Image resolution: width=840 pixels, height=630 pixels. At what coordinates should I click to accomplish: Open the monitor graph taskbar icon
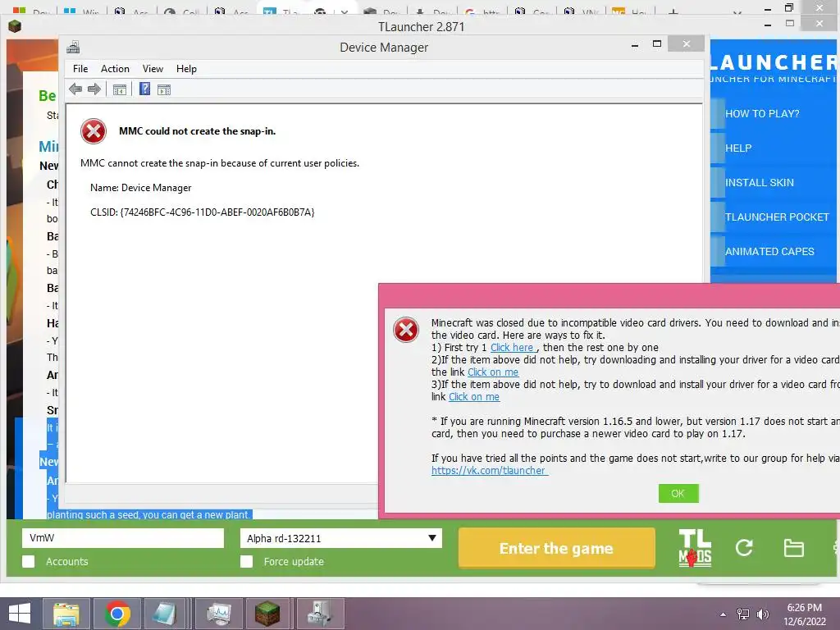(220, 614)
